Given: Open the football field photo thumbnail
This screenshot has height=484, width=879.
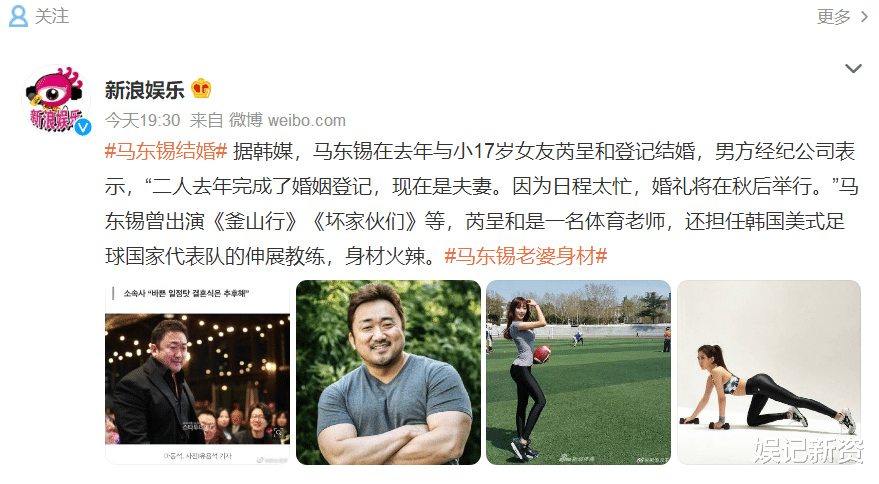Looking at the screenshot, I should point(579,372).
